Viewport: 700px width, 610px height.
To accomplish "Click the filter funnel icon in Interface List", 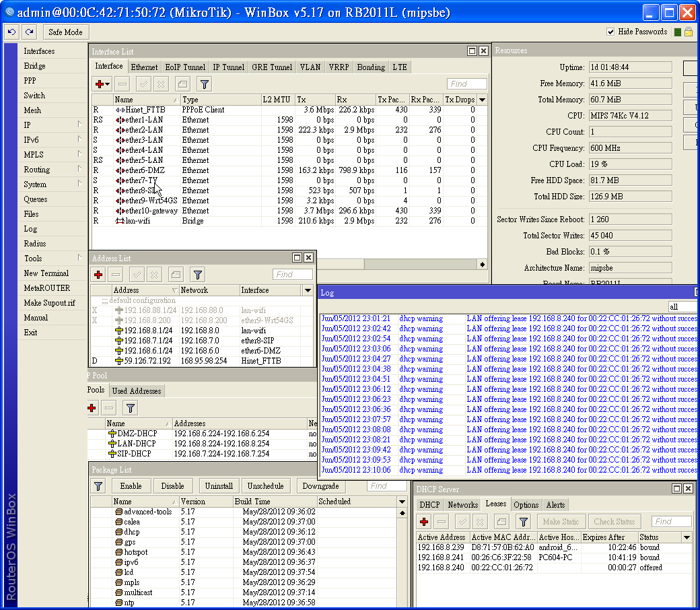I will click(204, 84).
